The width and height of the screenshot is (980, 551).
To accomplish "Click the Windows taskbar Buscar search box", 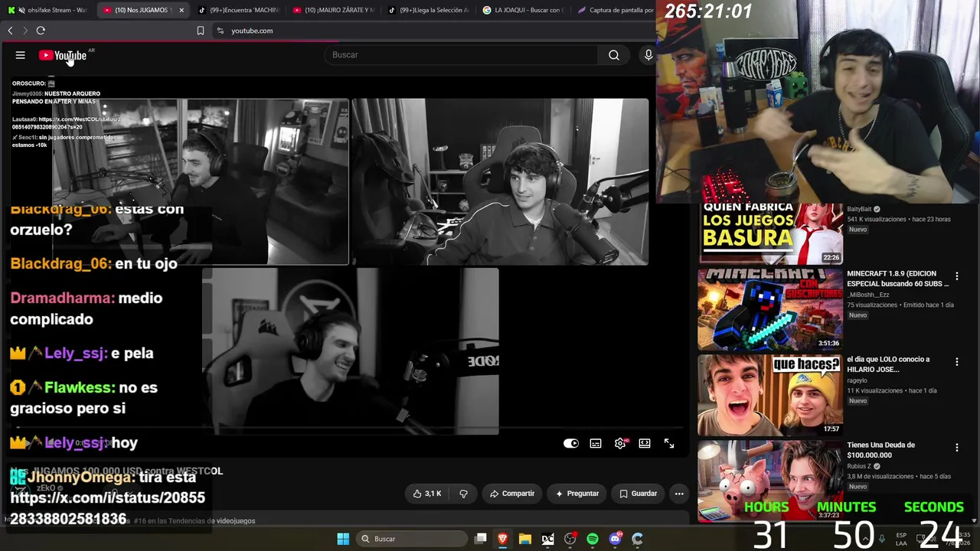I will [411, 539].
